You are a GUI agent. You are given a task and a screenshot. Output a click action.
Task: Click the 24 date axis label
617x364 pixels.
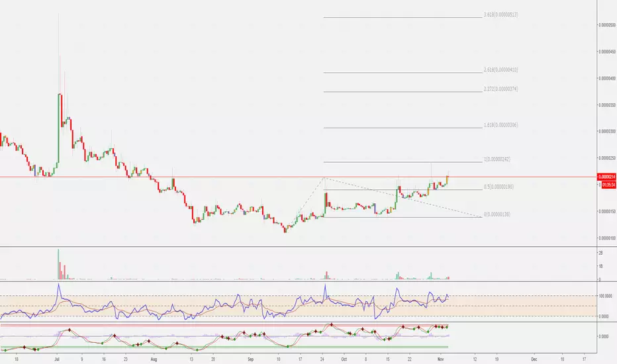(322, 359)
